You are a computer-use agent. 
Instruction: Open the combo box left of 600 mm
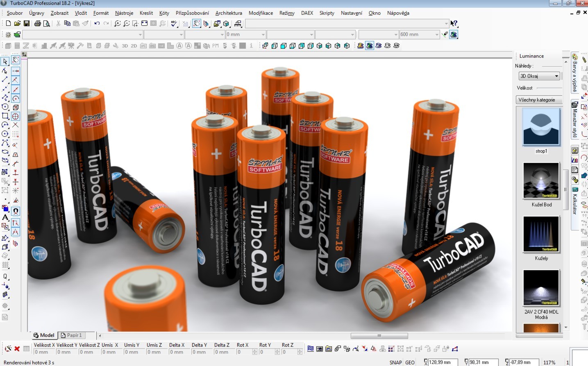[379, 35]
